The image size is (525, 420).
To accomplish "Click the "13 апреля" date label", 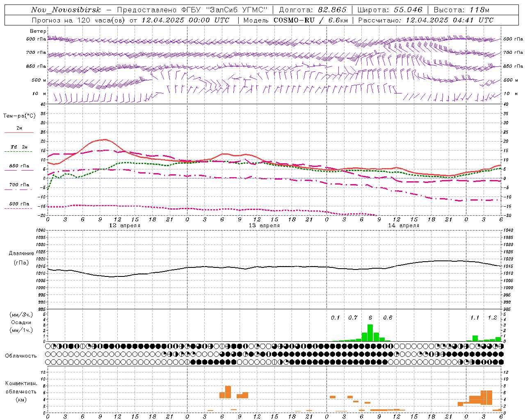I will [264, 226].
